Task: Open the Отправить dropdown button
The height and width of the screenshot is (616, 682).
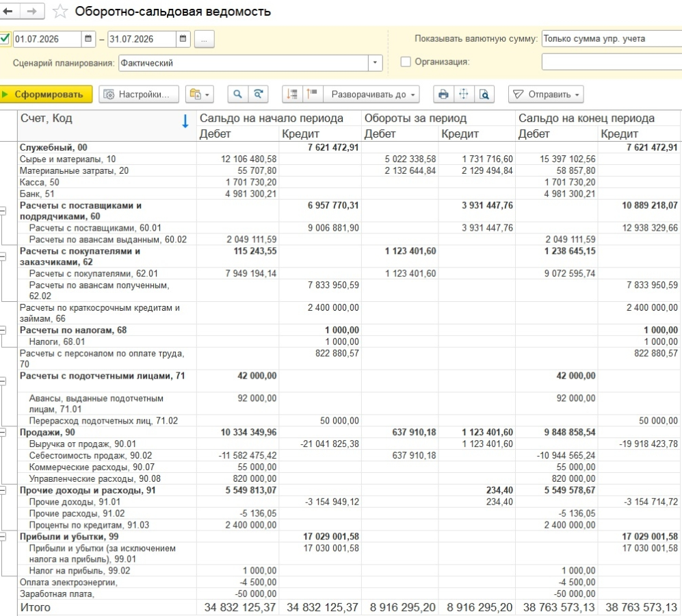Action: [x=546, y=94]
